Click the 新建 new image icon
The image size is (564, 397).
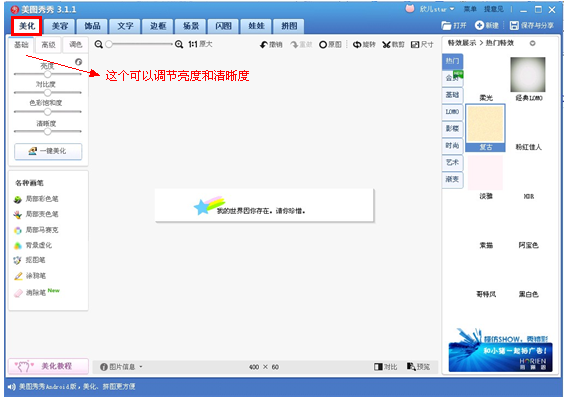[x=479, y=25]
